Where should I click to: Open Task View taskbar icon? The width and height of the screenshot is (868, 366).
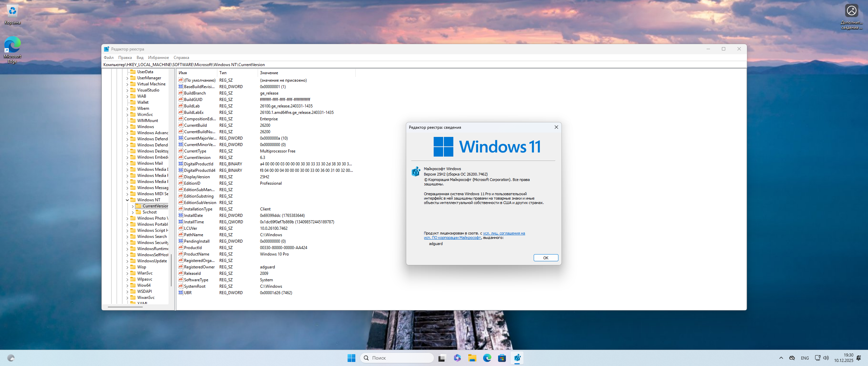coord(441,358)
